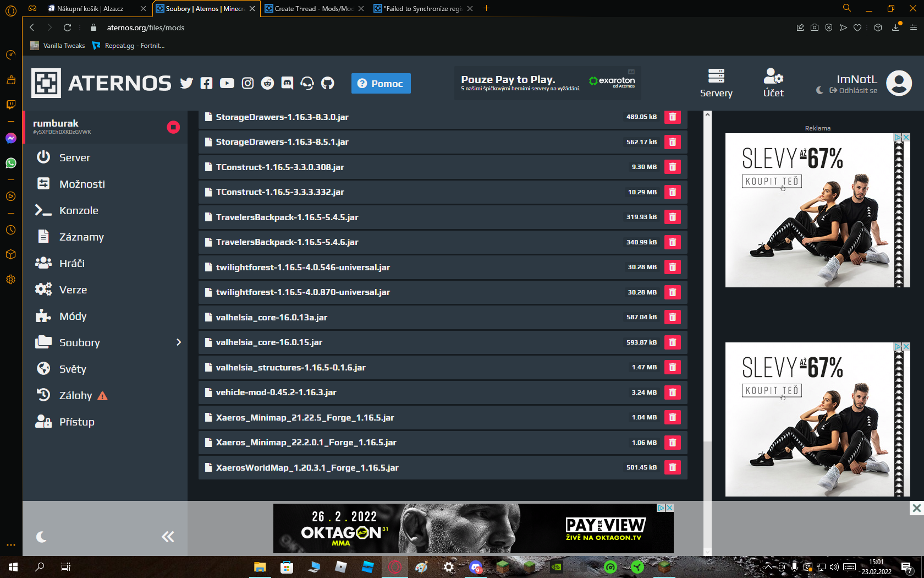
Task: Delete vehicle-mod-0.45.2-1.16.3.jar file
Action: click(672, 392)
